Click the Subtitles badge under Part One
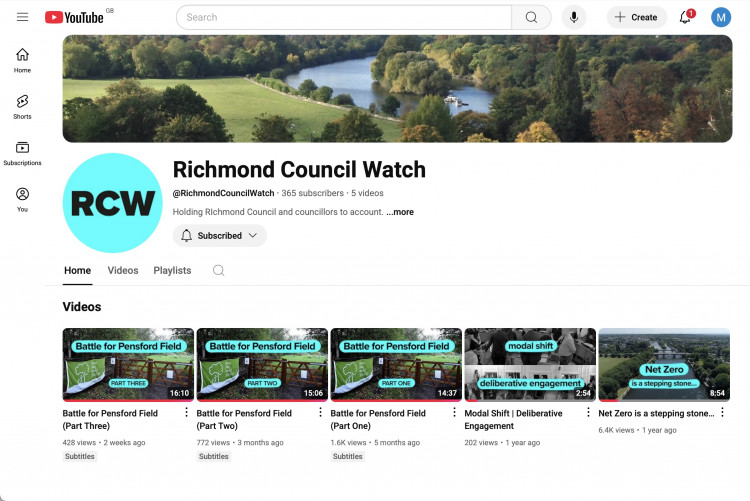The width and height of the screenshot is (750, 501). [347, 456]
